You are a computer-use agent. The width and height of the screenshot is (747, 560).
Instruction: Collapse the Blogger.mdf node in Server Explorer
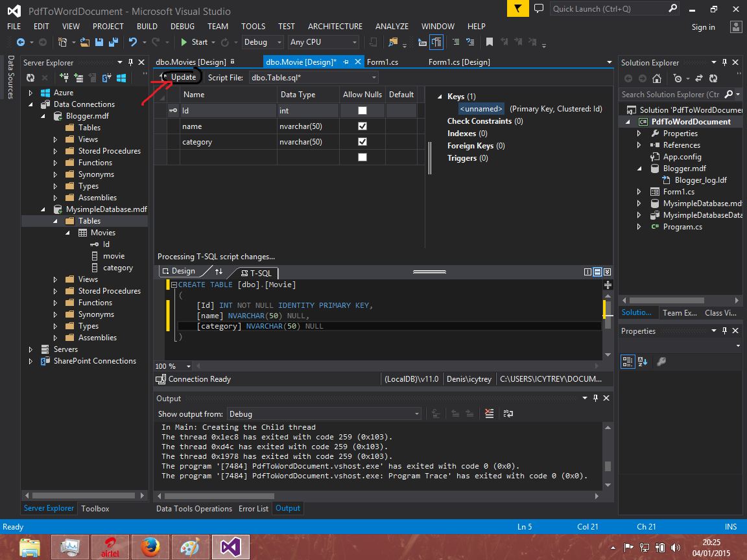click(x=43, y=116)
